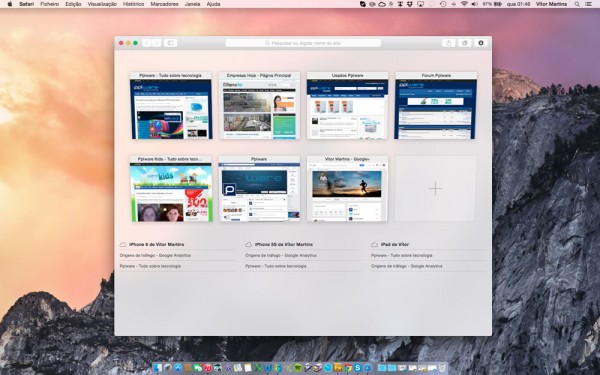This screenshot has height=375, width=600.
Task: Open Origens de tráfego under iPhone 6
Action: pyautogui.click(x=155, y=255)
